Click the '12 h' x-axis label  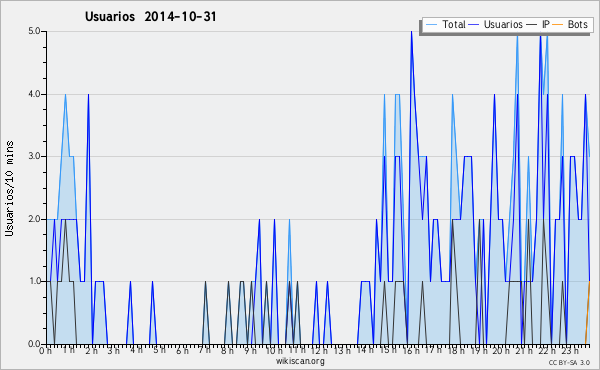pyautogui.click(x=319, y=350)
